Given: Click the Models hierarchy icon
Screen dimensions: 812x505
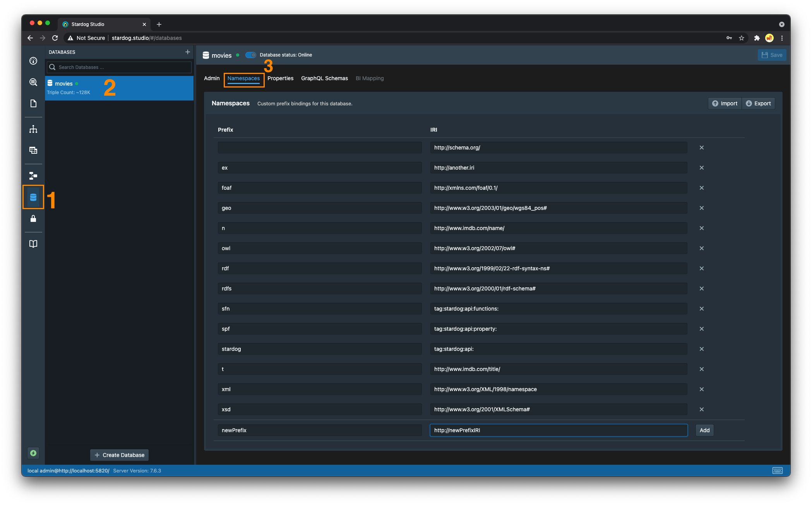Looking at the screenshot, I should click(x=33, y=129).
